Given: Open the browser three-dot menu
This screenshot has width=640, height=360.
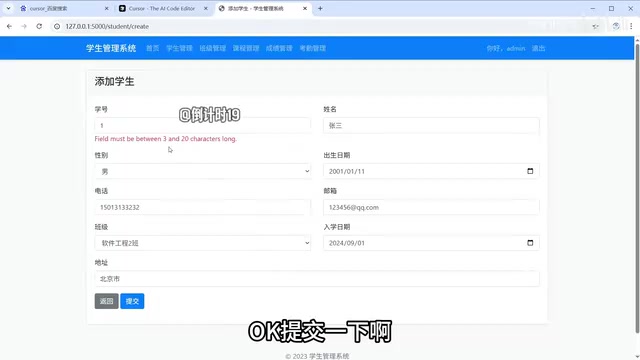Looking at the screenshot, I should [x=631, y=26].
